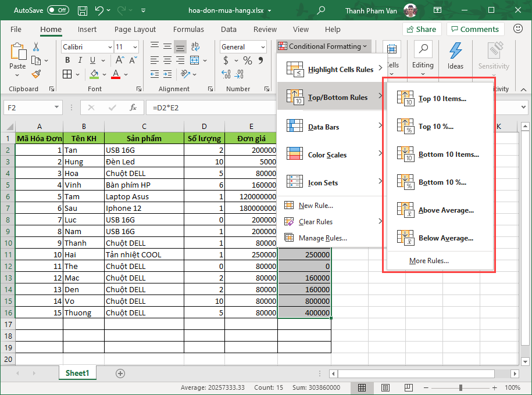Click the Comments button
The width and height of the screenshot is (532, 395).
(x=475, y=29)
